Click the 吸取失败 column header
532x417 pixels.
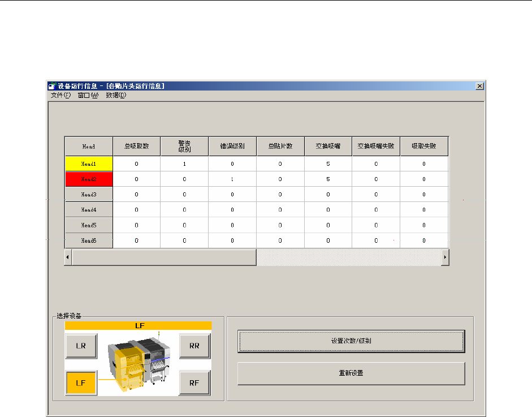[x=424, y=147]
